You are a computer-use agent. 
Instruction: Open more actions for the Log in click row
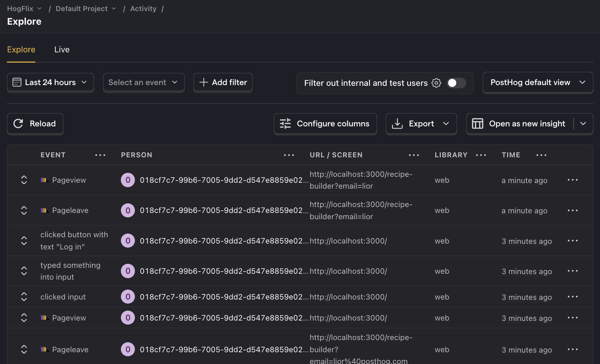click(x=573, y=241)
